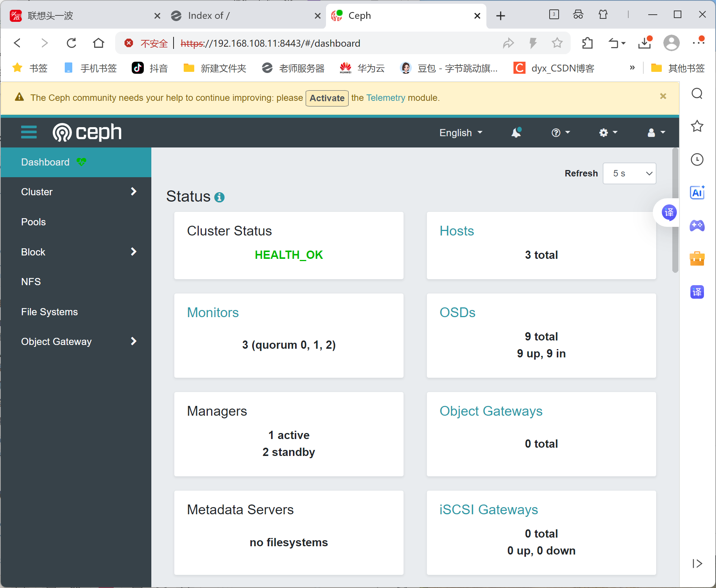Go to the browser home page icon
Screen dimensions: 716x588
coord(99,43)
